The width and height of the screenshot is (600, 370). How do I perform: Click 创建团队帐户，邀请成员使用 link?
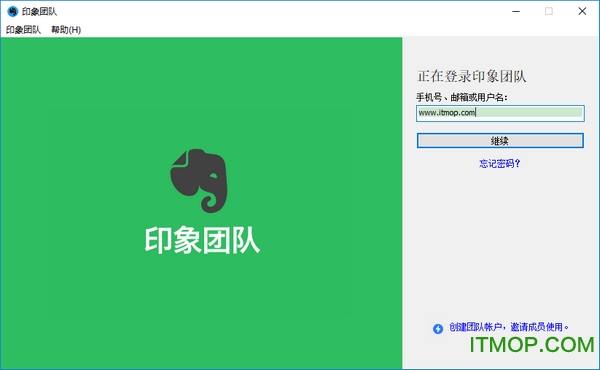tap(509, 327)
